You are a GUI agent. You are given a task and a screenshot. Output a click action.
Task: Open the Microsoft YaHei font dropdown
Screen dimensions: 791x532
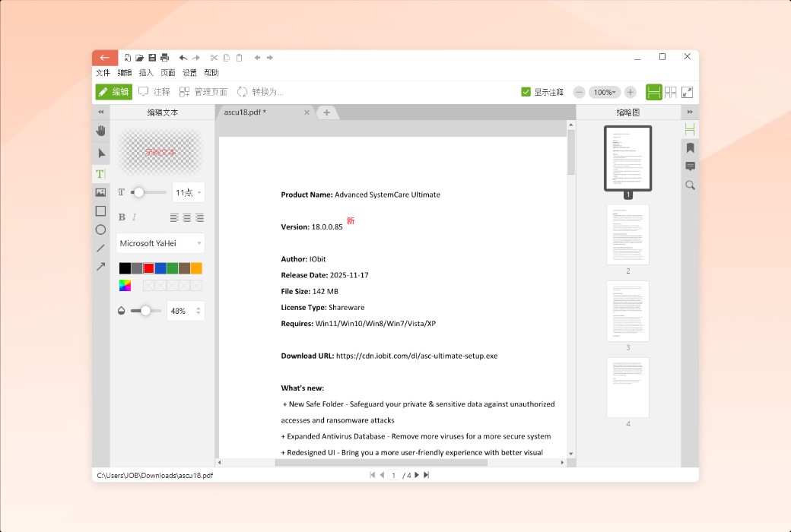(x=160, y=243)
